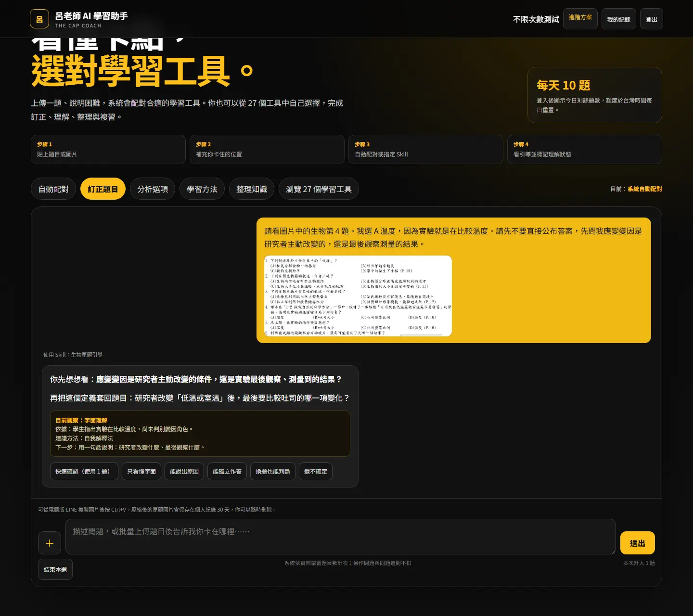Click the 登出 logout button
This screenshot has width=693, height=616.
(652, 19)
